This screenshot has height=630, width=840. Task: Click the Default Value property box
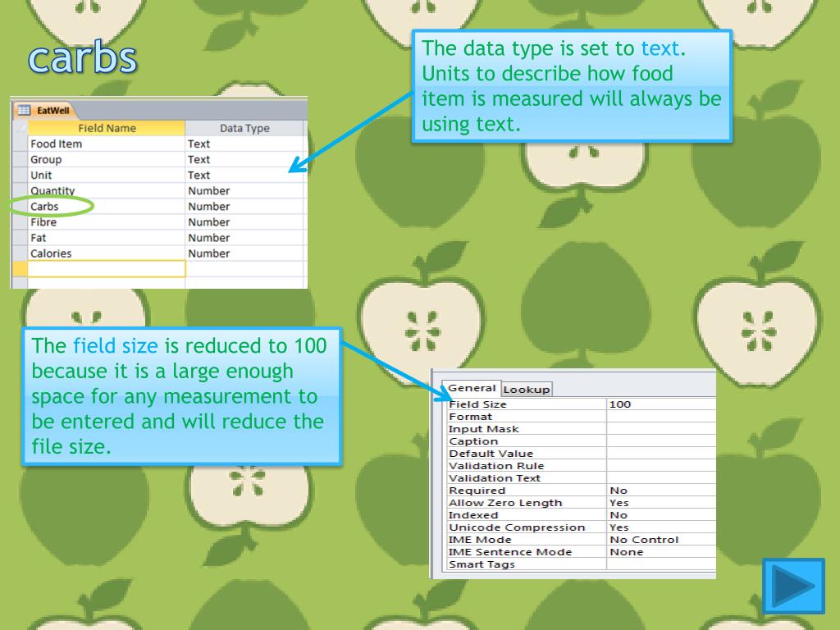coord(661,453)
